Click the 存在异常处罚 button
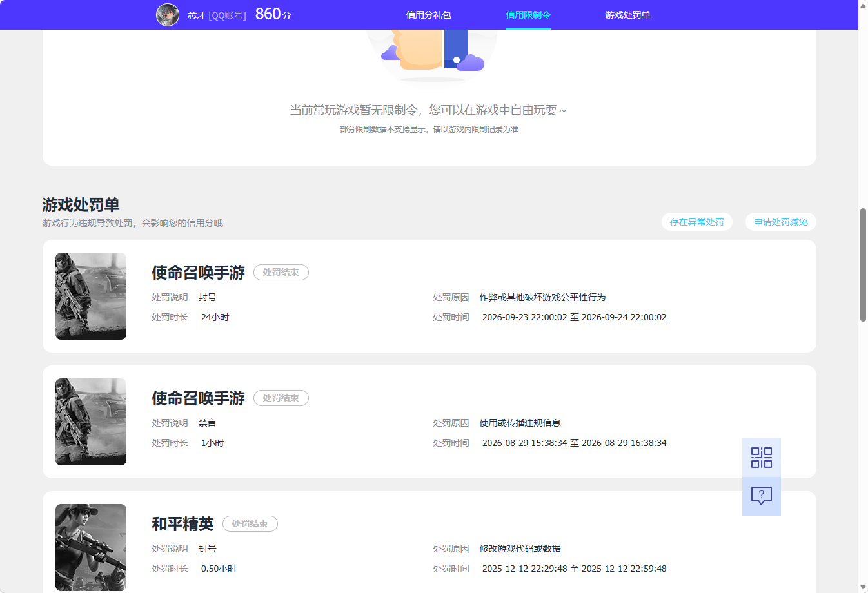This screenshot has height=593, width=868. tap(697, 222)
